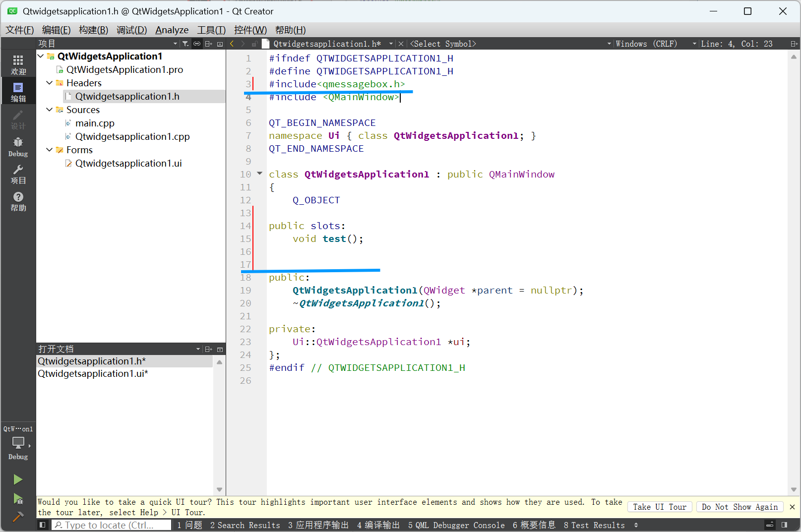Start debugging with the bug-arrow button
Screen dimensions: 801x532
point(18,498)
